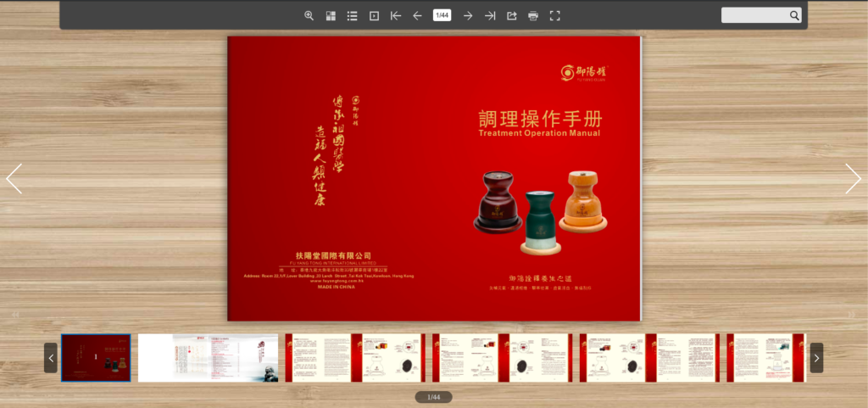
Task: Flip to previous page with large left arrow
Action: [14, 179]
